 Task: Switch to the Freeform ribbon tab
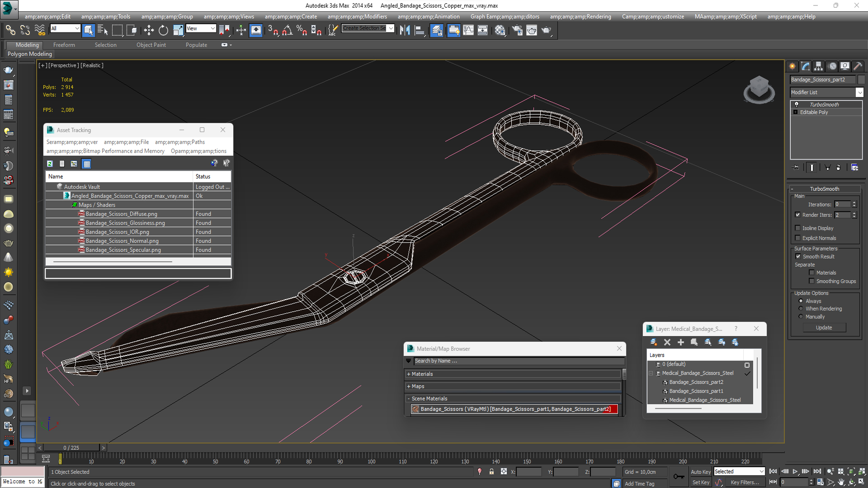tap(64, 45)
